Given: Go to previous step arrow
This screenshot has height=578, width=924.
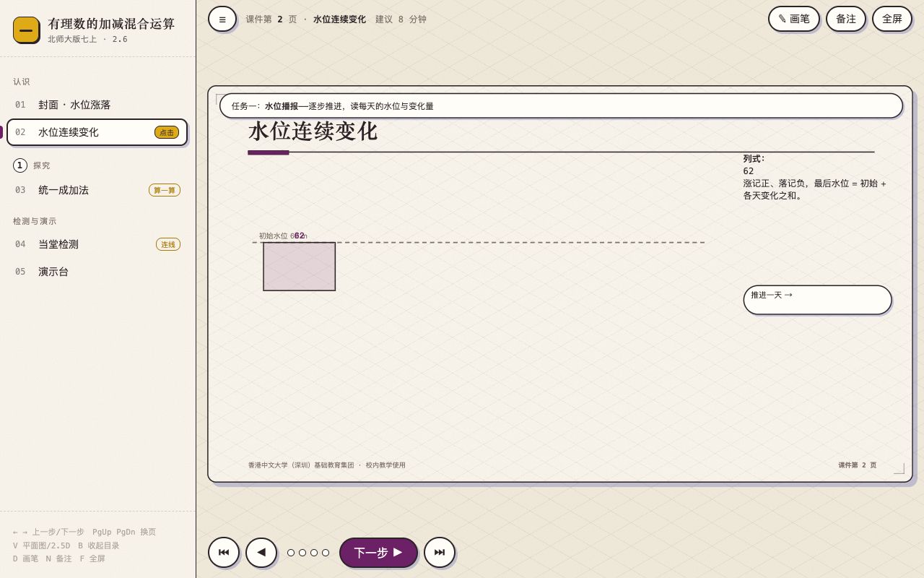Looking at the screenshot, I should 261,553.
